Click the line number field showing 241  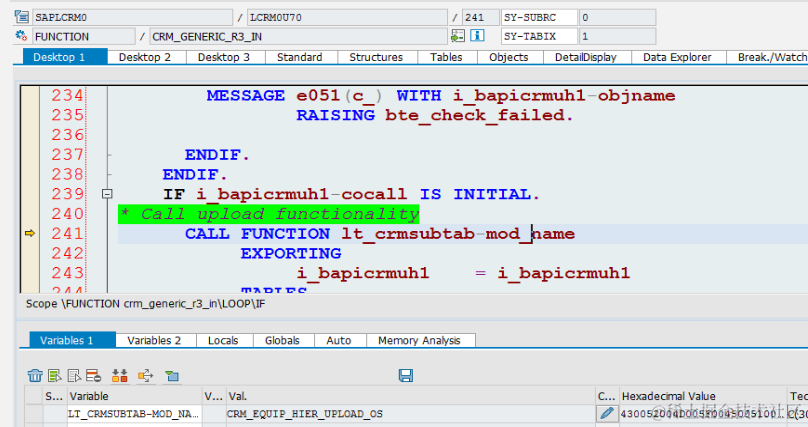480,17
